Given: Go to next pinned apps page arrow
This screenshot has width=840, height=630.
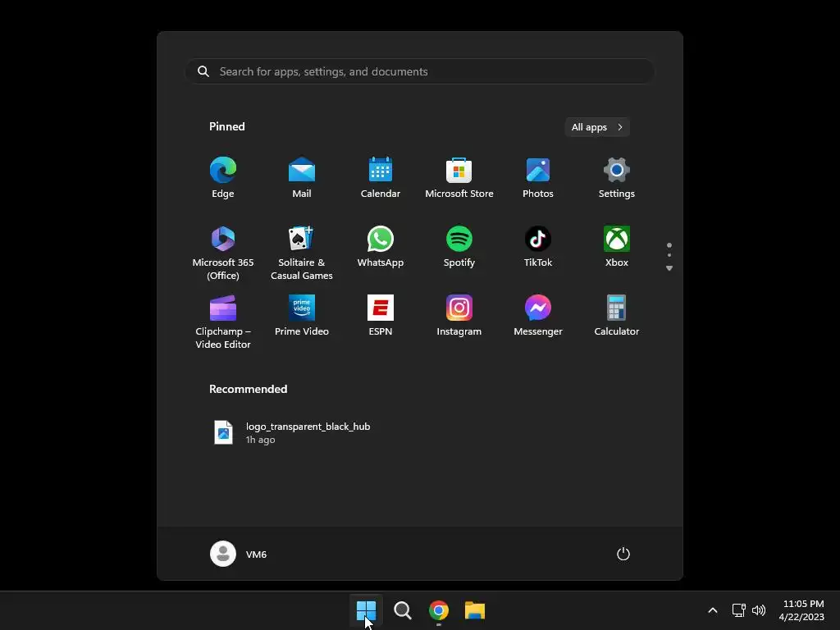Looking at the screenshot, I should (x=669, y=268).
